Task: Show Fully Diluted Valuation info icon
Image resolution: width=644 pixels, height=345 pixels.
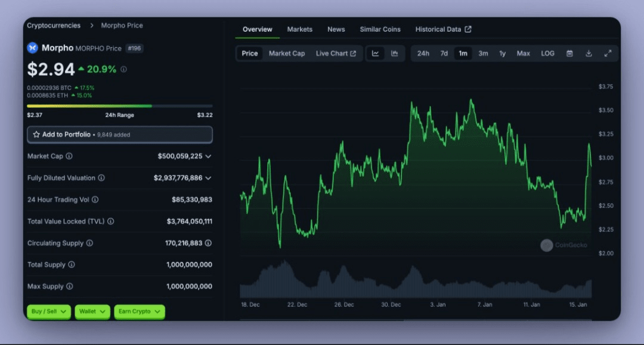Action: (101, 178)
